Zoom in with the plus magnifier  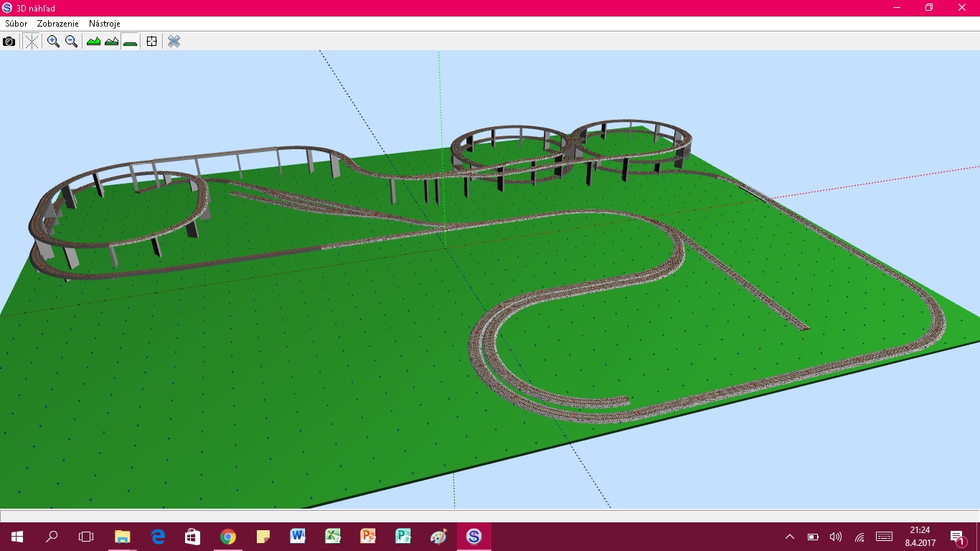(x=53, y=42)
